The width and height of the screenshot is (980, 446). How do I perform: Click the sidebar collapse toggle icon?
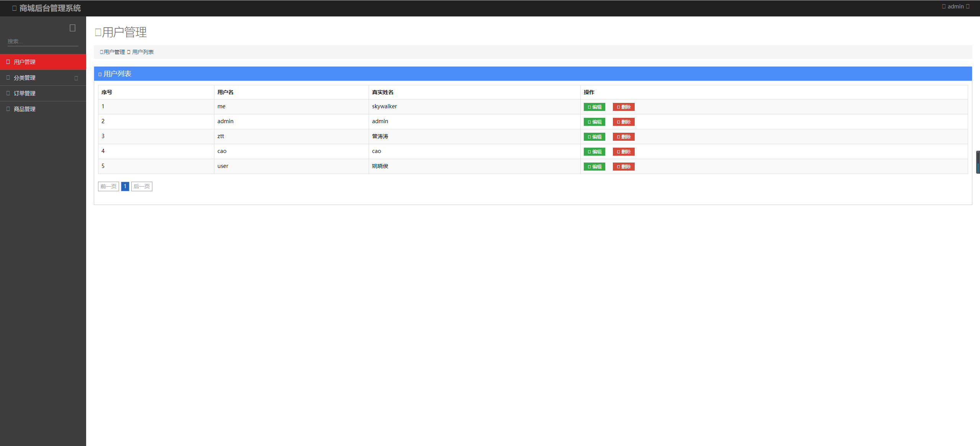click(72, 28)
